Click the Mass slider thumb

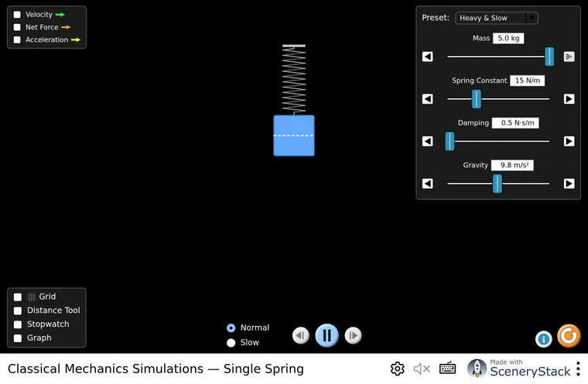549,57
